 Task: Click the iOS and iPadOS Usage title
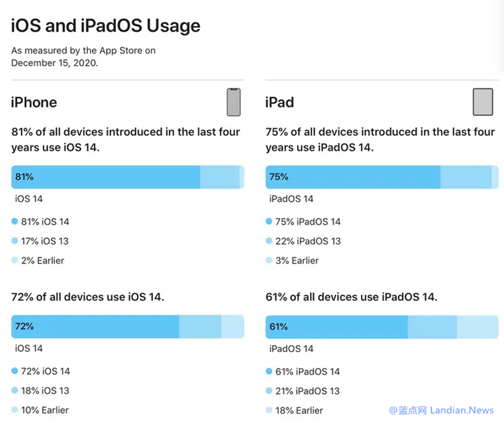pyautogui.click(x=105, y=25)
